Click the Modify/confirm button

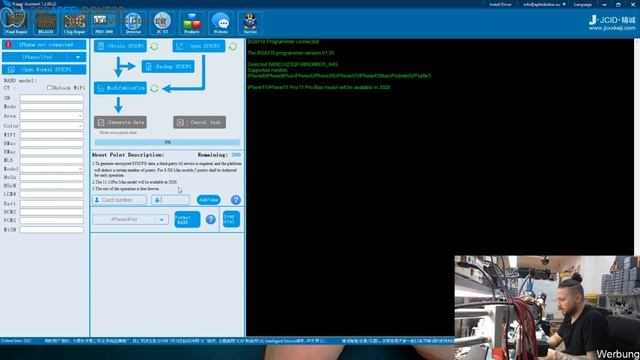coord(120,88)
